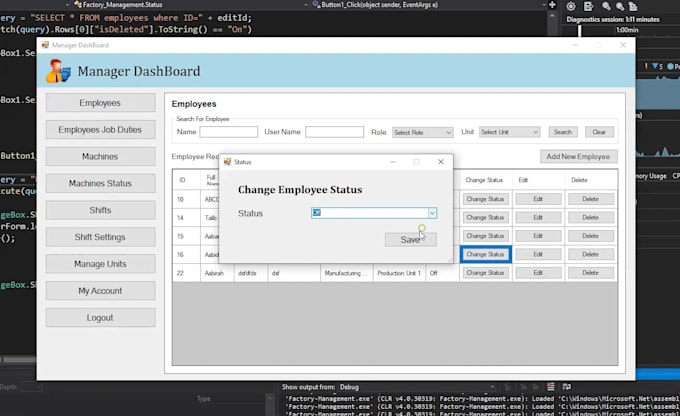
Task: Click the Manager Dashboard user icon
Action: [x=59, y=70]
